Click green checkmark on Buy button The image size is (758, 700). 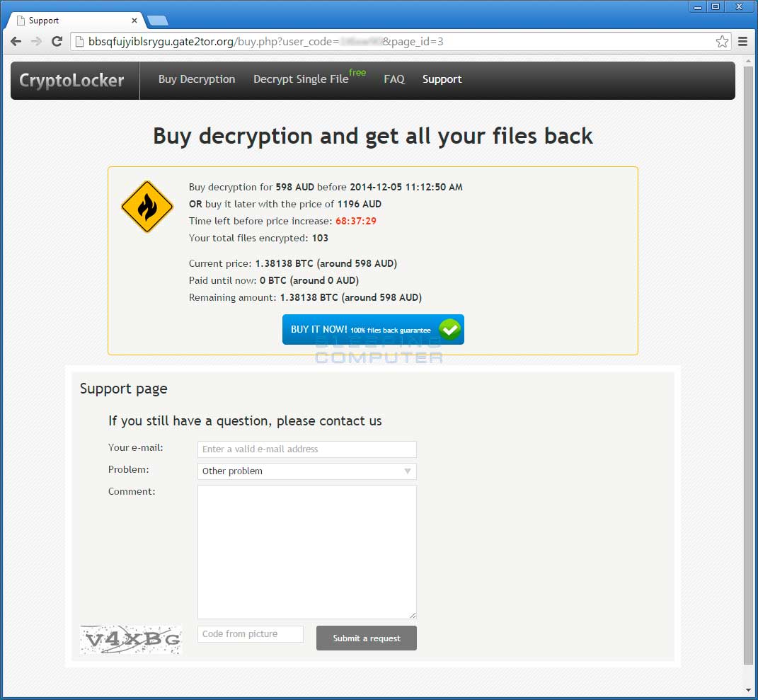tap(449, 330)
